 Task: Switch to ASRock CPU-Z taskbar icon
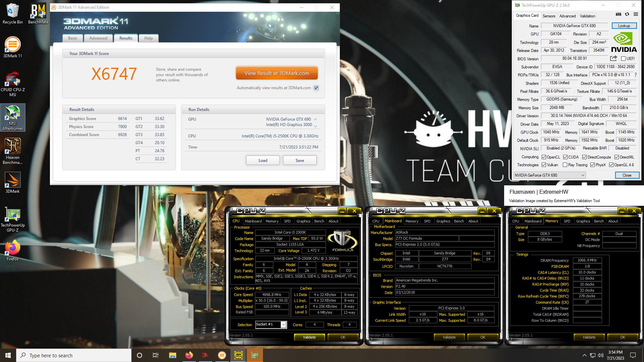(238, 355)
